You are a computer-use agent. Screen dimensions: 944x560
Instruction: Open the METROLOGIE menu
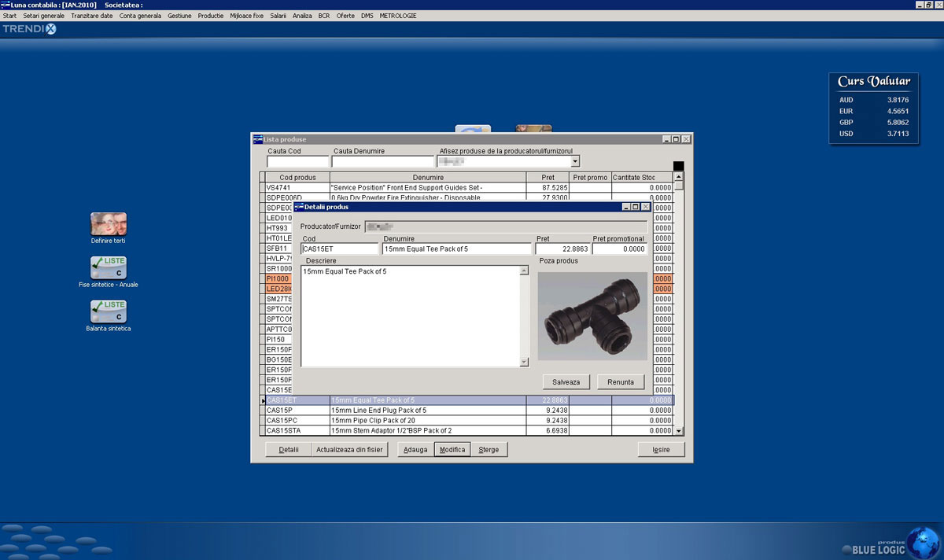(397, 15)
